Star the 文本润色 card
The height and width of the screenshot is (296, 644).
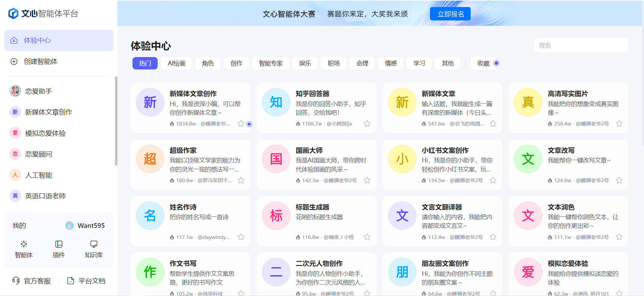point(619,237)
